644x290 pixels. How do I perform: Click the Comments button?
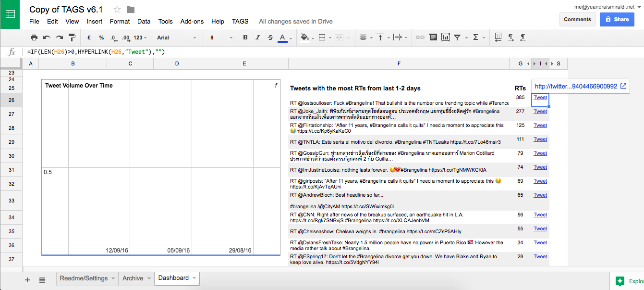[x=577, y=19]
